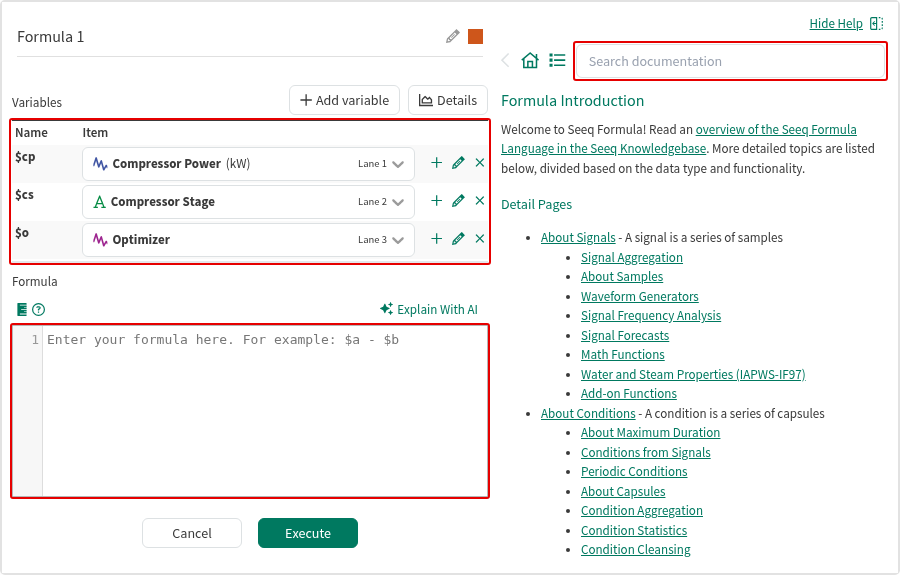Click the $o variable name
This screenshot has height=575, width=900.
click(22, 233)
